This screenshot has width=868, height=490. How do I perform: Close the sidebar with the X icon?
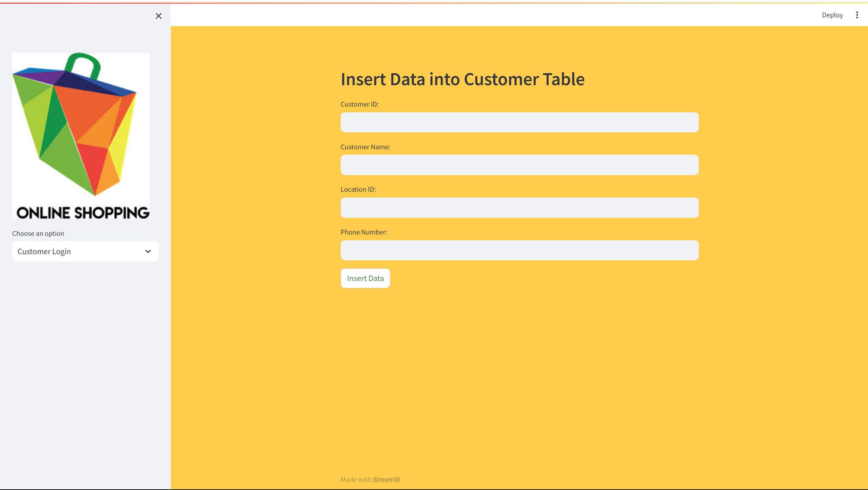[x=158, y=16]
